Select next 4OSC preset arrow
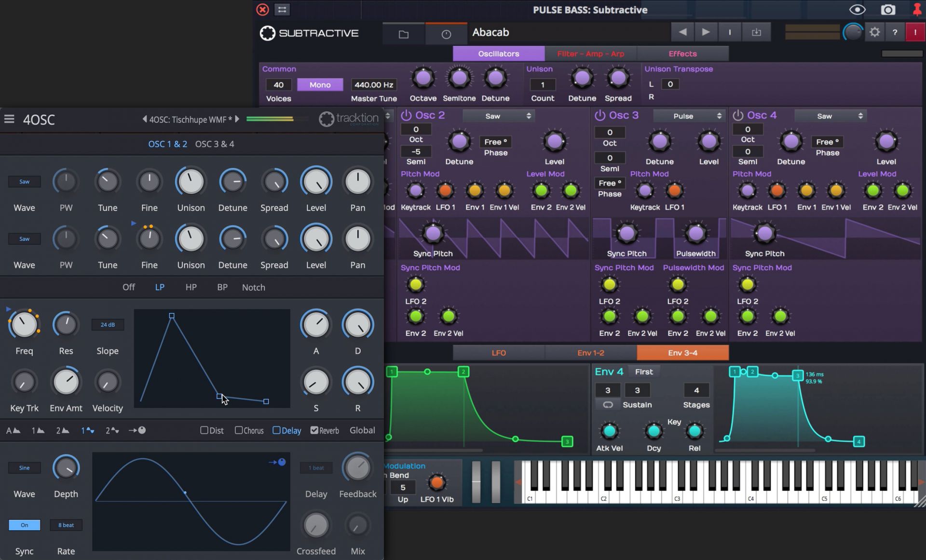This screenshot has height=560, width=926. [x=237, y=119]
